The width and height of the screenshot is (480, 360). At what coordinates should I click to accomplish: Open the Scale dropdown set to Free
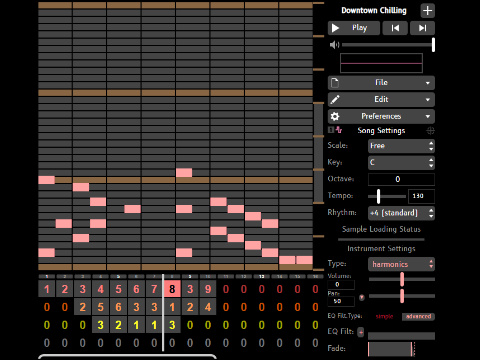point(401,146)
